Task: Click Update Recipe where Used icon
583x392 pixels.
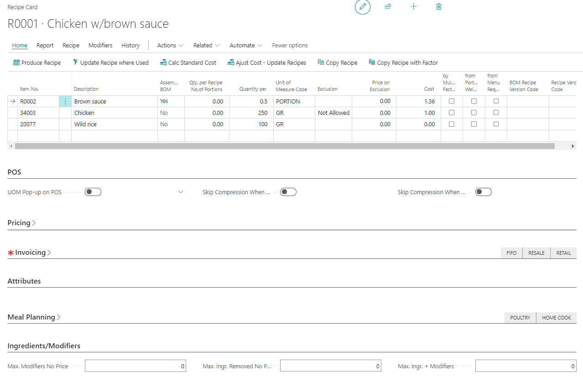Action: (x=75, y=62)
